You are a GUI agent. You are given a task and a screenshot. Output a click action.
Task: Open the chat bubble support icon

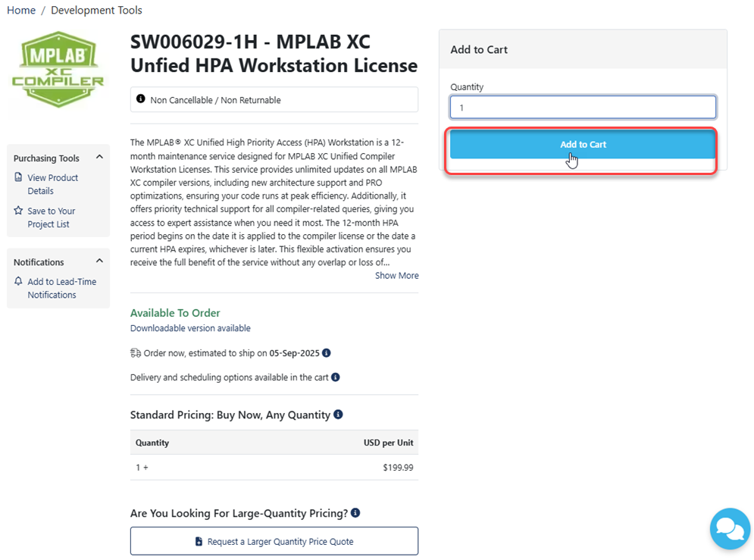click(730, 528)
